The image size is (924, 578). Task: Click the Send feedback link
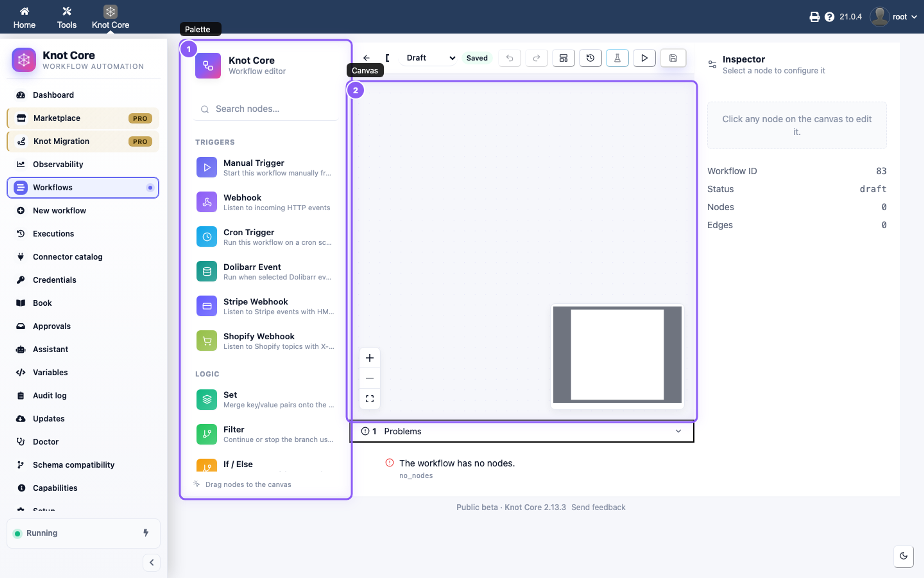[598, 507]
